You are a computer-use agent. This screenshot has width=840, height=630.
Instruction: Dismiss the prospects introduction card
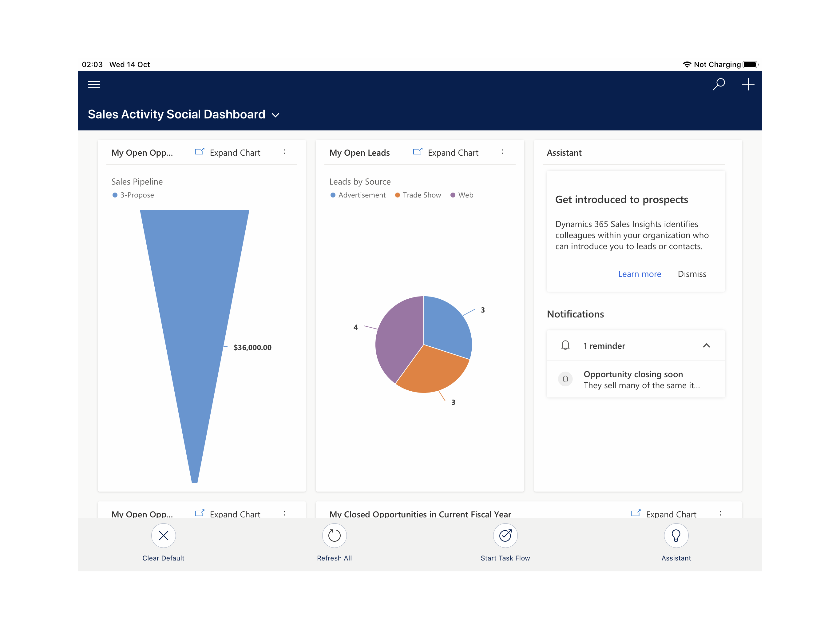click(x=691, y=274)
